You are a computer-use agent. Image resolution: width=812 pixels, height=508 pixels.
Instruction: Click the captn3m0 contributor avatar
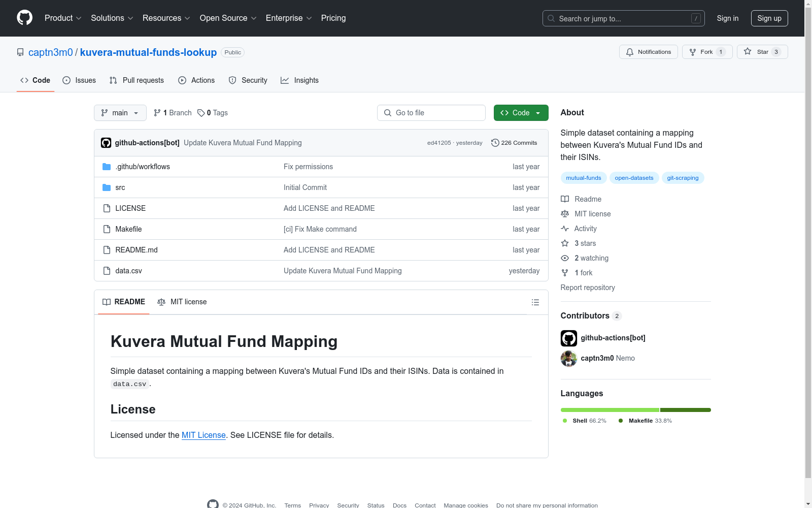click(x=569, y=359)
